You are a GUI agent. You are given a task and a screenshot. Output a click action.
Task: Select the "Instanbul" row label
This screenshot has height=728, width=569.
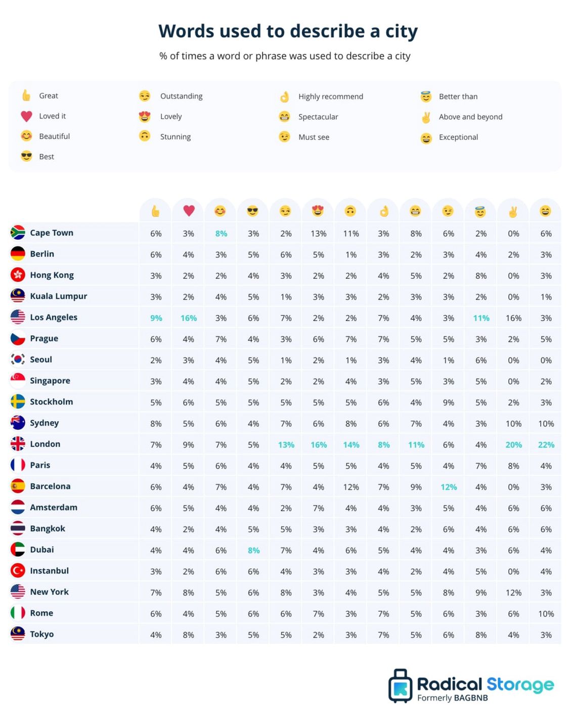(49, 571)
